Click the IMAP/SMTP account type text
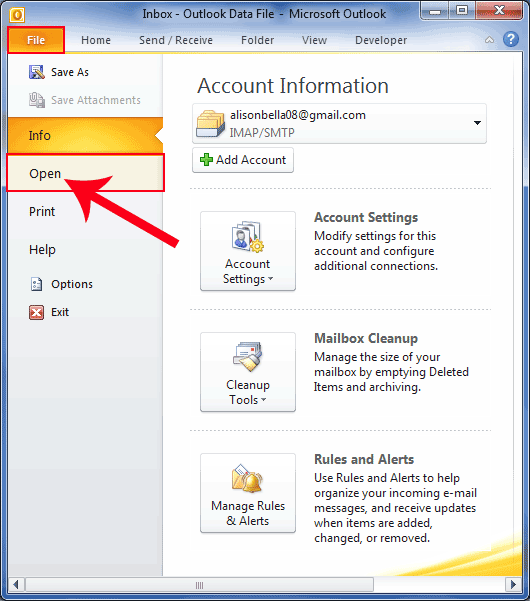Screen dimensions: 530x601 click(262, 133)
